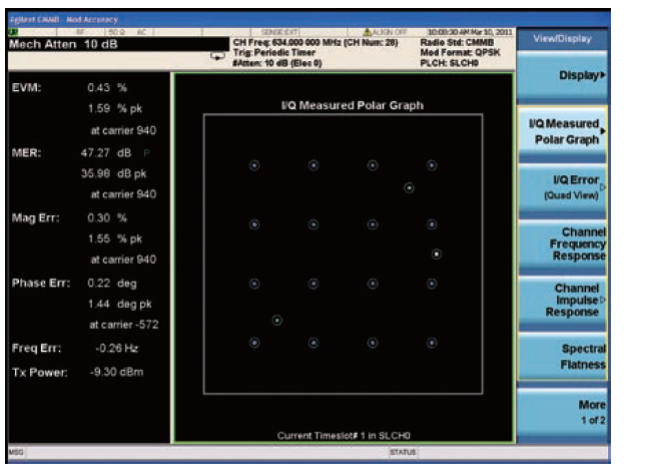This screenshot has height=471, width=649.
Task: Click the CH Freq 634.000 000 MHz readout
Action: 315,42
